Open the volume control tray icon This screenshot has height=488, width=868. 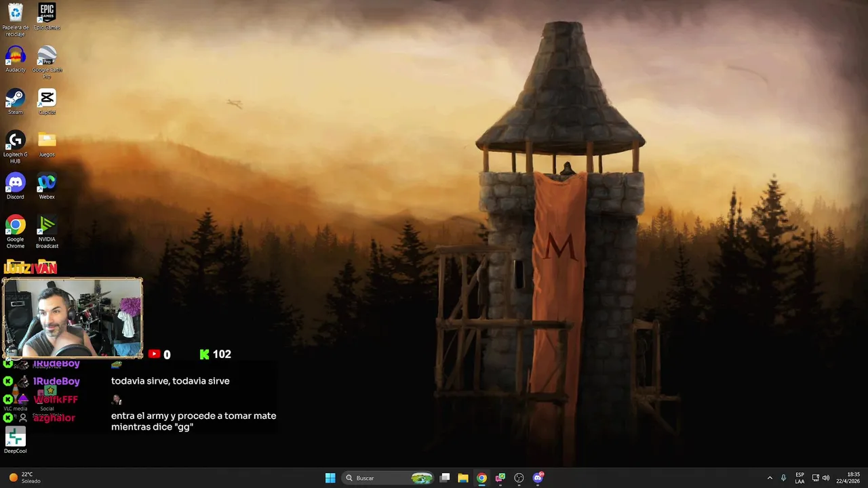(826, 478)
